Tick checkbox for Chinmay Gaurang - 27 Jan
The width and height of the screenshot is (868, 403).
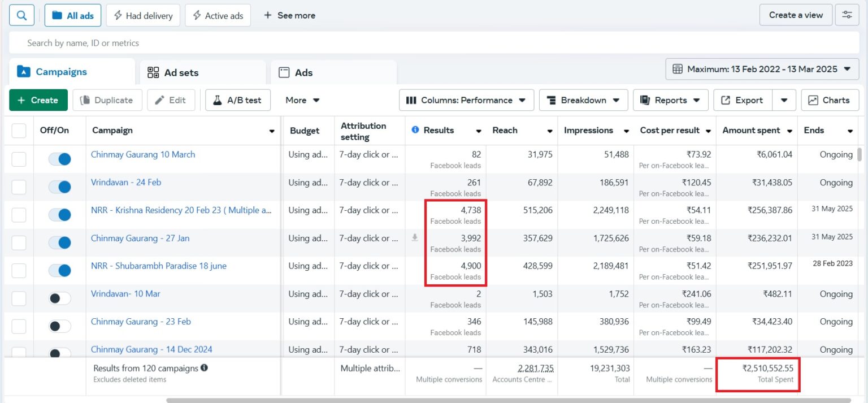coord(19,242)
